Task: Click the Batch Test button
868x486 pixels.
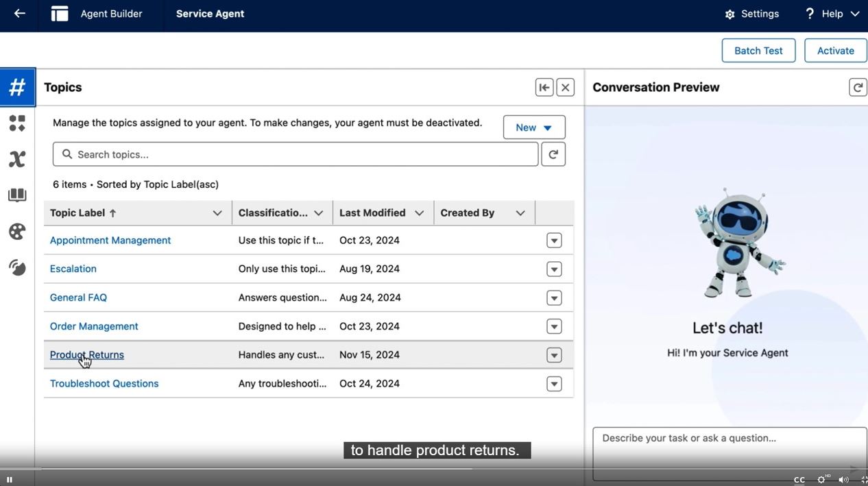Action: 758,51
